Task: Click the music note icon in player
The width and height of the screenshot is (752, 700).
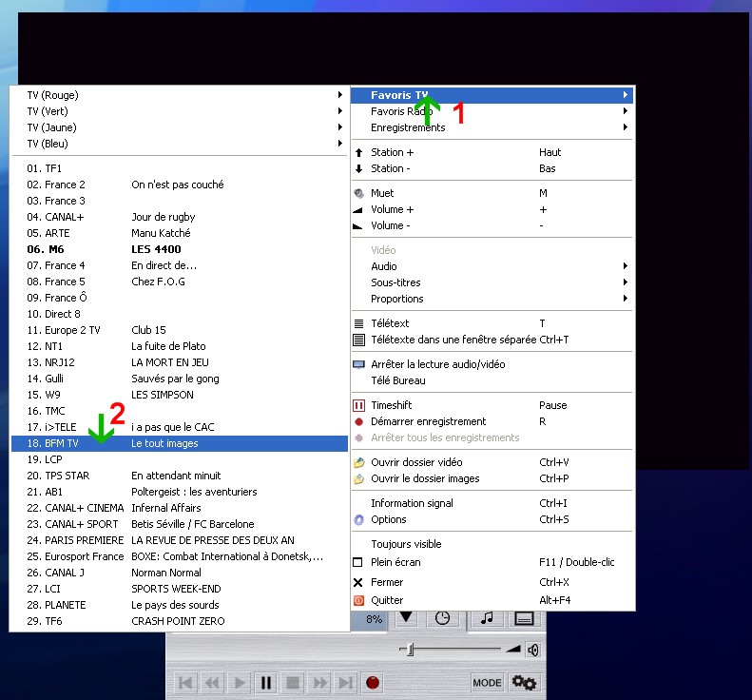Action: (487, 618)
